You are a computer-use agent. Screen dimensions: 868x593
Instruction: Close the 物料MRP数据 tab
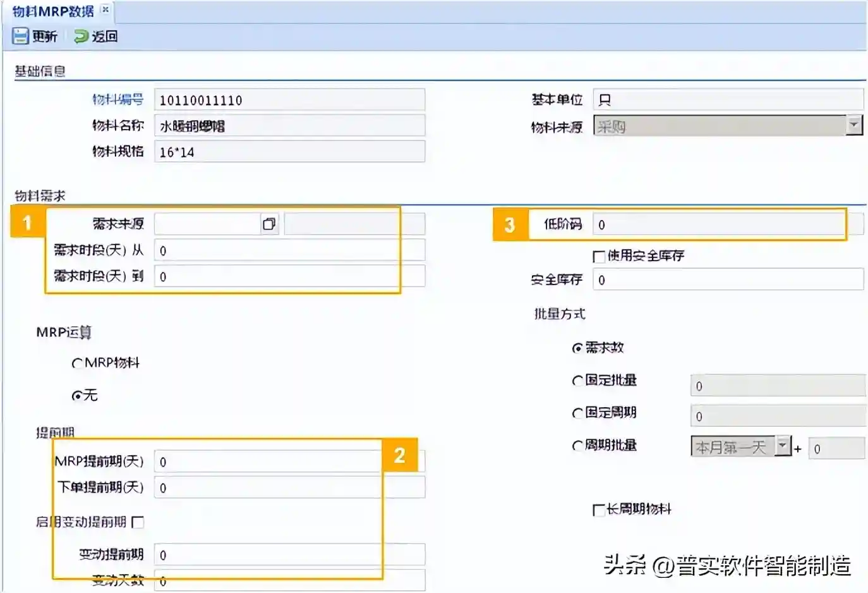(x=105, y=9)
